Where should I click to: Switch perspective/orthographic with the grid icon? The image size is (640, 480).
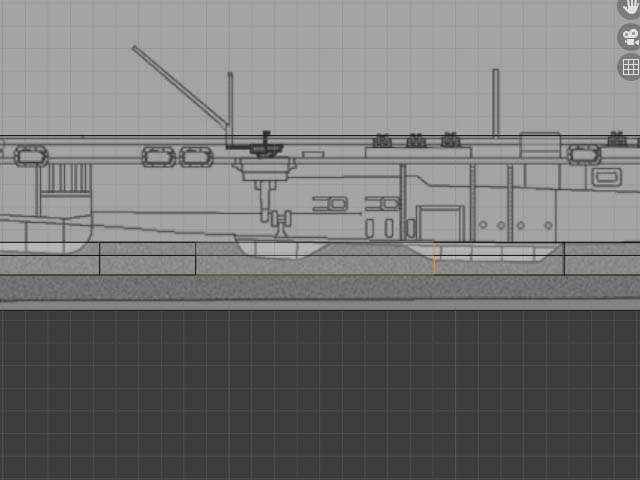click(x=630, y=67)
